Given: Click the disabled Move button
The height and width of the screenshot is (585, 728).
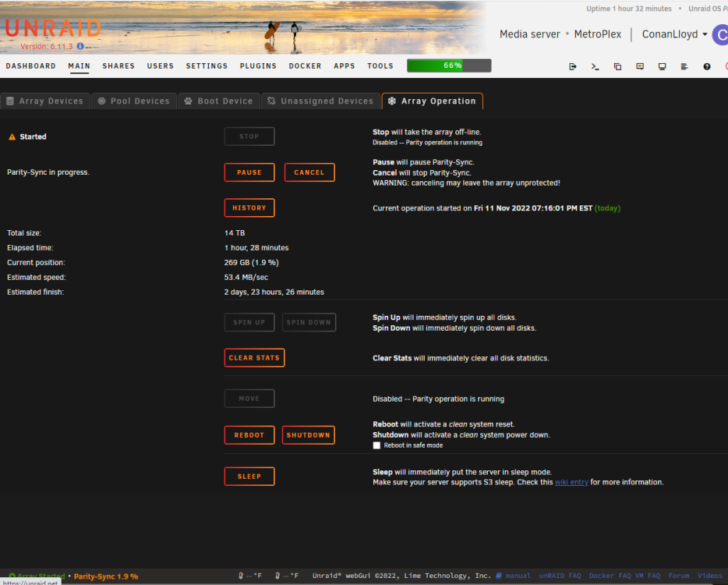Looking at the screenshot, I should pyautogui.click(x=249, y=399).
